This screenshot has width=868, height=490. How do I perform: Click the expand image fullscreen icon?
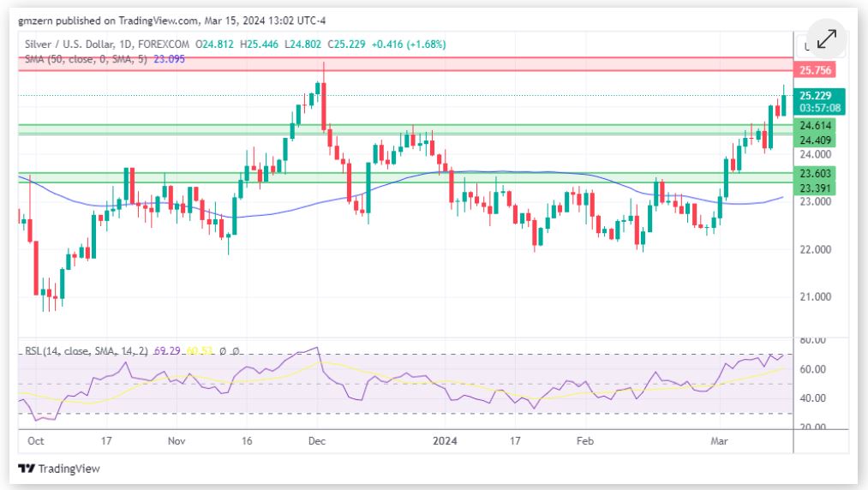pos(826,39)
